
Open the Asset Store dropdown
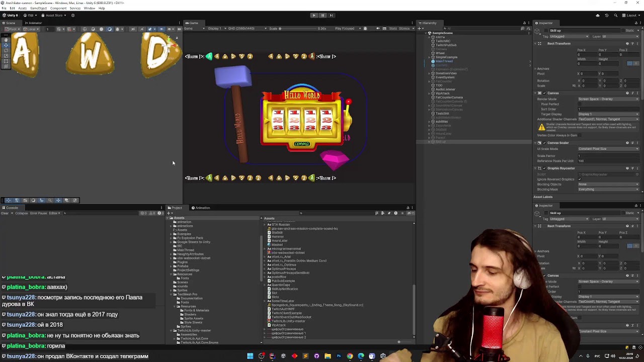pyautogui.click(x=54, y=15)
